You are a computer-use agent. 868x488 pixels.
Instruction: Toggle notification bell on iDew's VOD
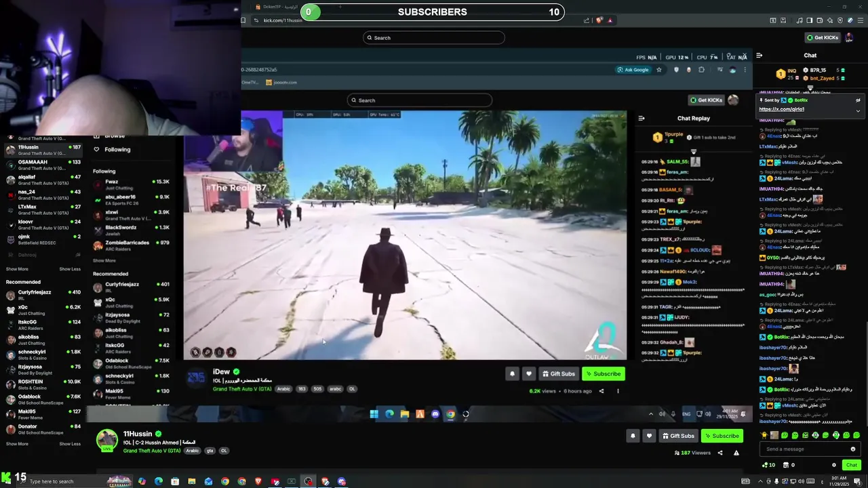[512, 373]
